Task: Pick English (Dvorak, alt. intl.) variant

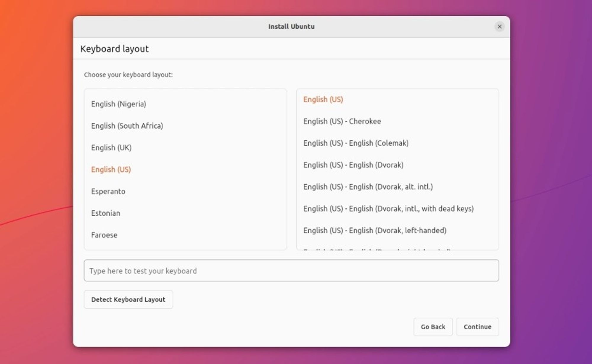Action: (x=368, y=187)
